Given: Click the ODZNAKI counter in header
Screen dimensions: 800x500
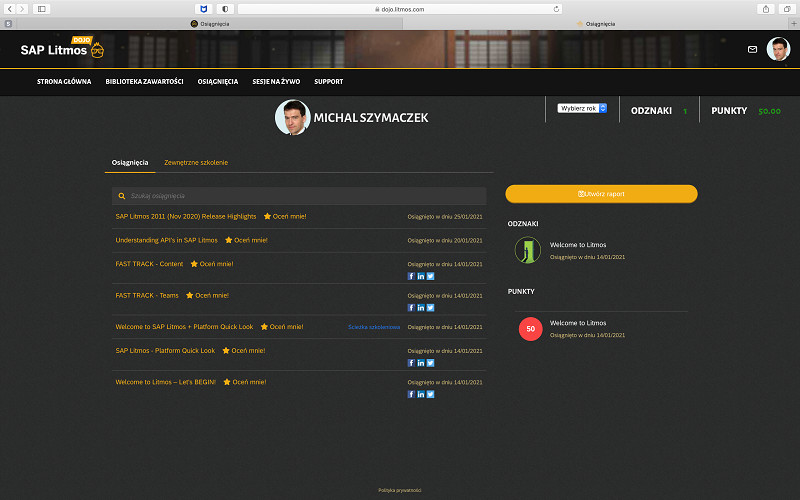Looking at the screenshot, I should (x=659, y=111).
